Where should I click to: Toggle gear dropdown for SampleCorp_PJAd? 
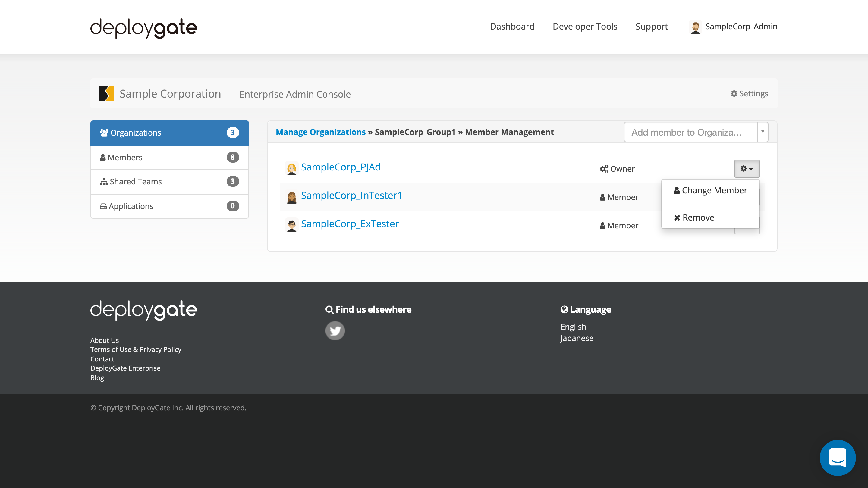click(x=747, y=169)
